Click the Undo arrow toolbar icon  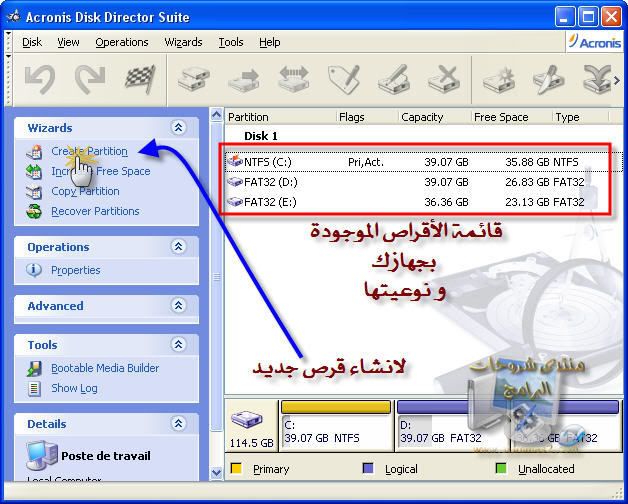coord(40,80)
